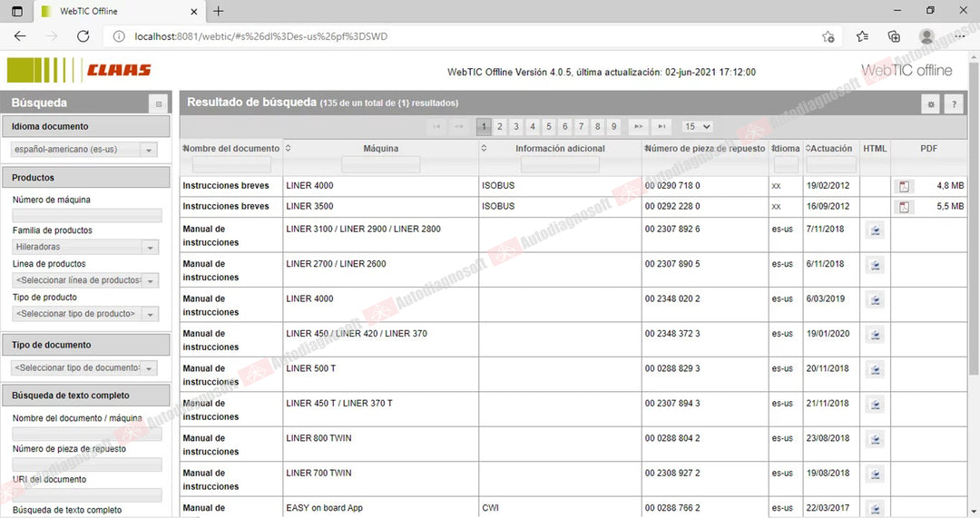980x518 pixels.
Task: View site information icon in address bar
Action: pos(119,36)
